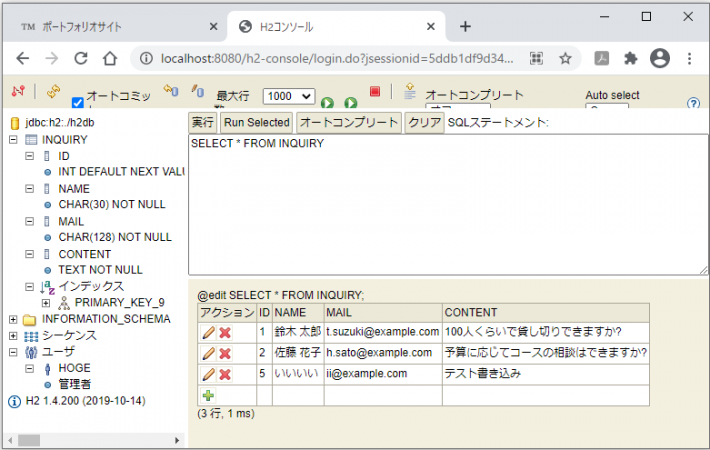Open a new browser tab
The height and width of the screenshot is (450, 710).
[465, 26]
